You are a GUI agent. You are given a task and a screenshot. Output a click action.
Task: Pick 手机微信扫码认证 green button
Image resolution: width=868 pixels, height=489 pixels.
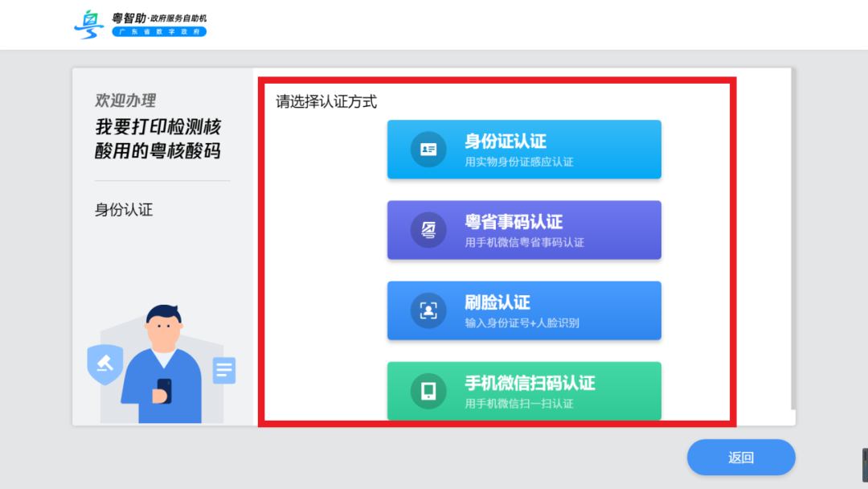(524, 391)
